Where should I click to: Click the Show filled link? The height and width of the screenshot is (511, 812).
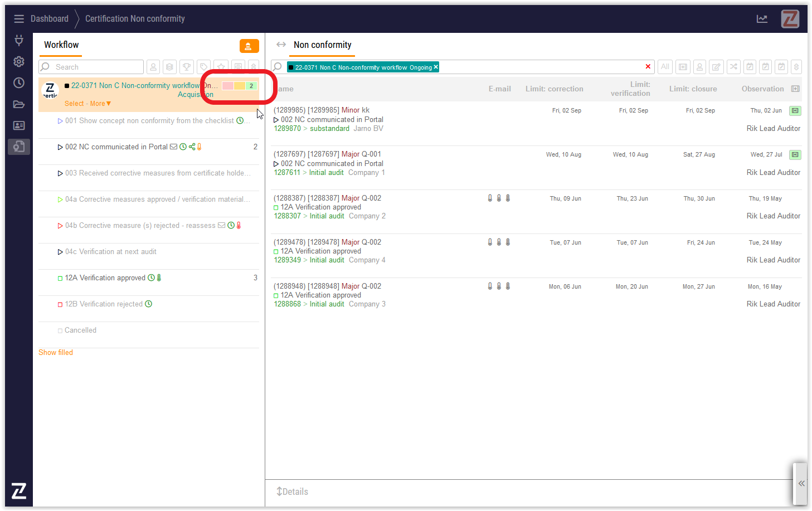pos(56,353)
